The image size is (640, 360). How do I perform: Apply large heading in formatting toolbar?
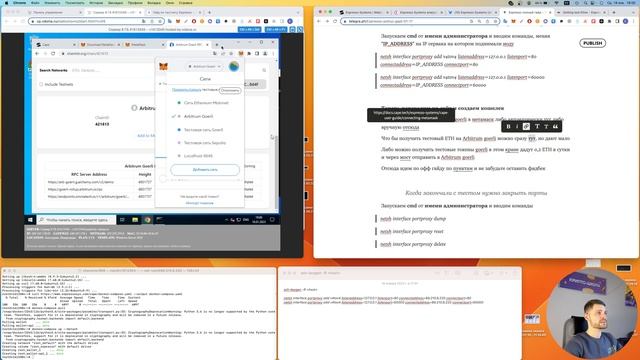(x=537, y=127)
